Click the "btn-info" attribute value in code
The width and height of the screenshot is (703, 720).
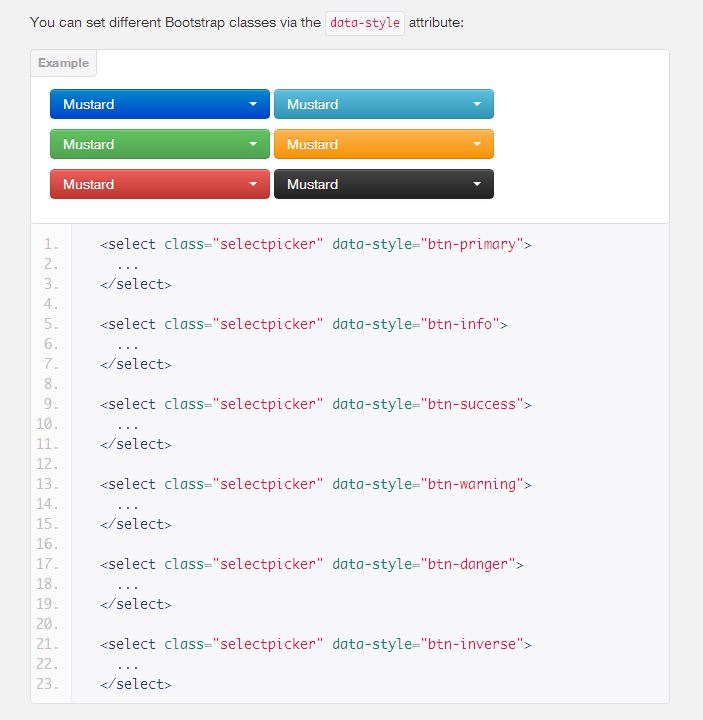(x=460, y=324)
